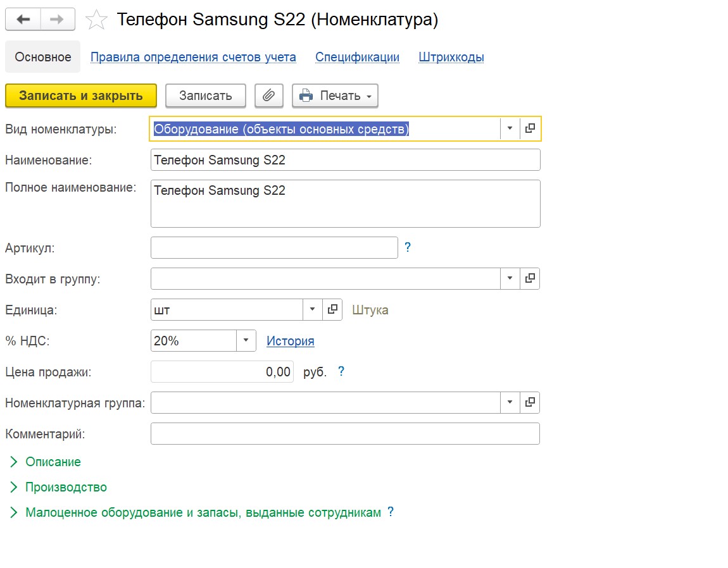The height and width of the screenshot is (568, 728).
Task: Click Записать и закрыть button
Action: [x=81, y=96]
